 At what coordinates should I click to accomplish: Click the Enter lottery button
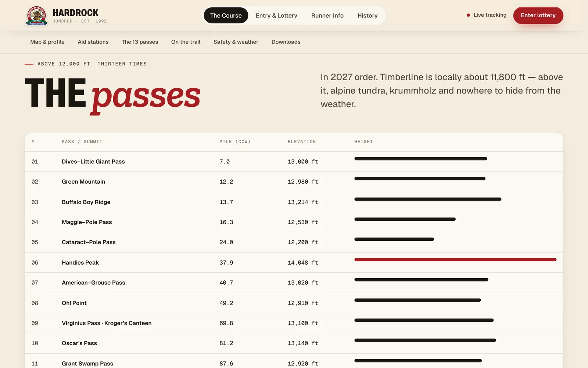tap(538, 15)
